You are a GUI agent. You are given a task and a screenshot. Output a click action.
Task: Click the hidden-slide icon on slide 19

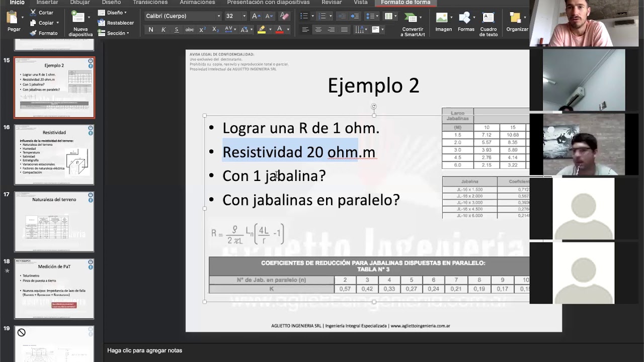(21, 332)
